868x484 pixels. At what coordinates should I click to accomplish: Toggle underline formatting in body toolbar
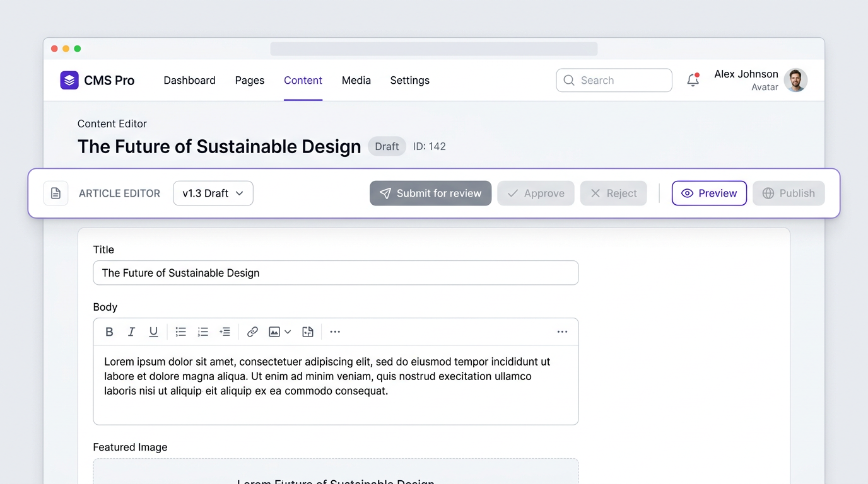click(x=153, y=332)
